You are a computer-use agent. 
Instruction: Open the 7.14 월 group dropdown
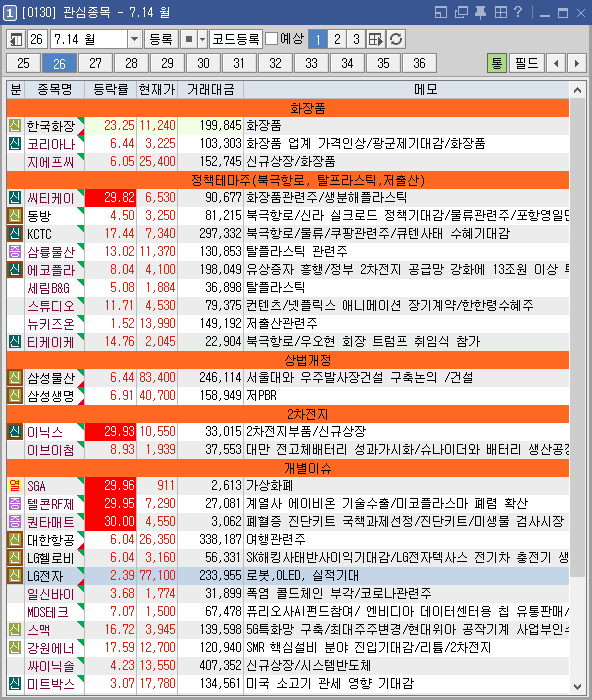[134, 39]
